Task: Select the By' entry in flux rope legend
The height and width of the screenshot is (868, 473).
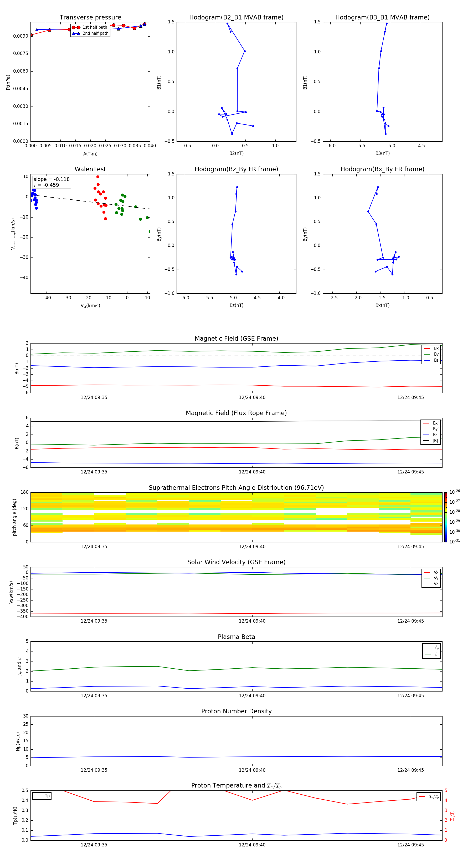Action: [x=431, y=429]
